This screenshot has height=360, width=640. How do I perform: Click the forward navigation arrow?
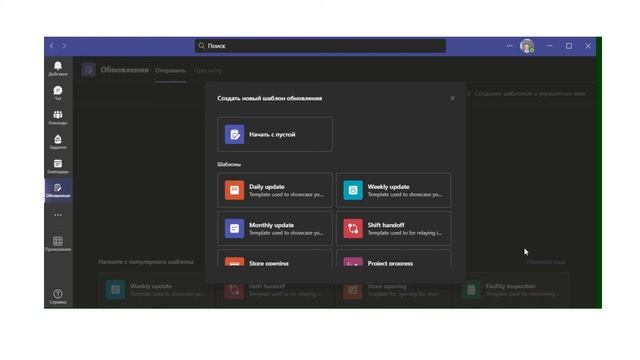[x=64, y=46]
